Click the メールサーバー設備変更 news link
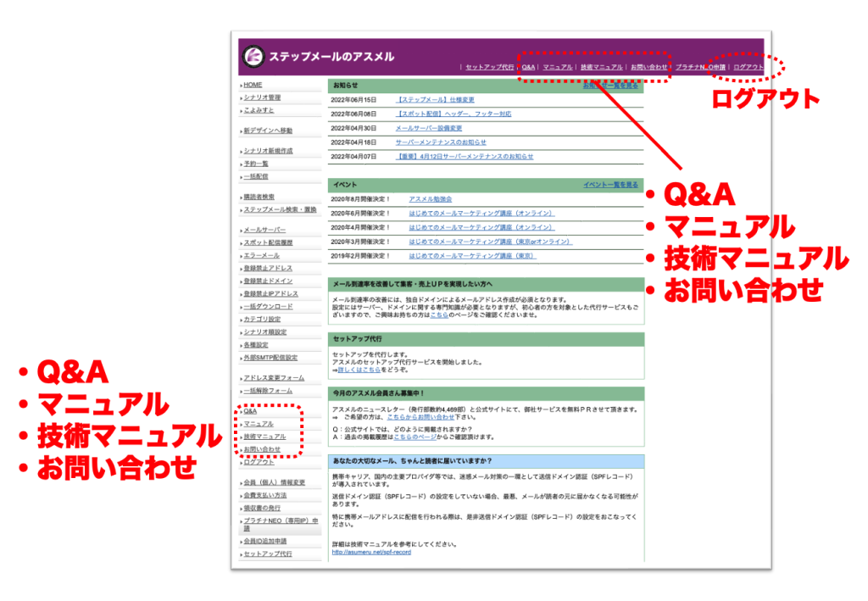Image resolution: width=868 pixels, height=601 pixels. coord(429,128)
